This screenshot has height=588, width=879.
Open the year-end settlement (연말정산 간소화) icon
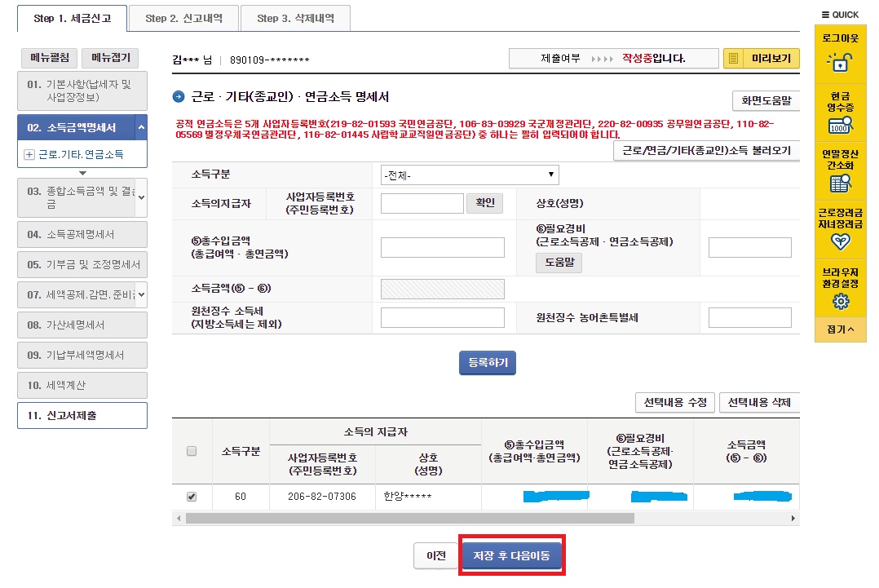click(840, 183)
